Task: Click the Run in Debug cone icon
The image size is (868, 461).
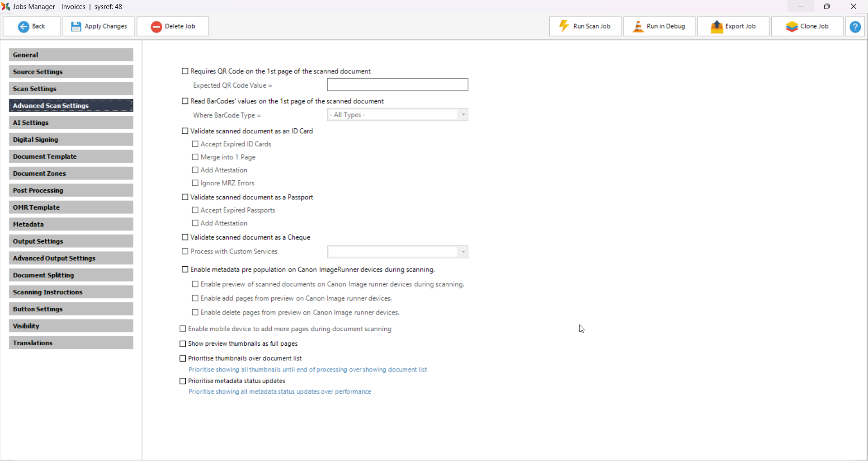Action: pos(638,27)
